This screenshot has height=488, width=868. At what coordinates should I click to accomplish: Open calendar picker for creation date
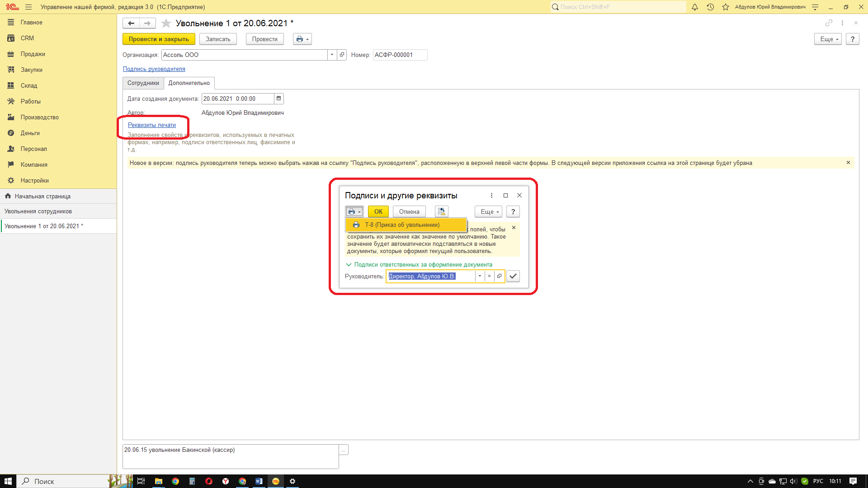279,99
